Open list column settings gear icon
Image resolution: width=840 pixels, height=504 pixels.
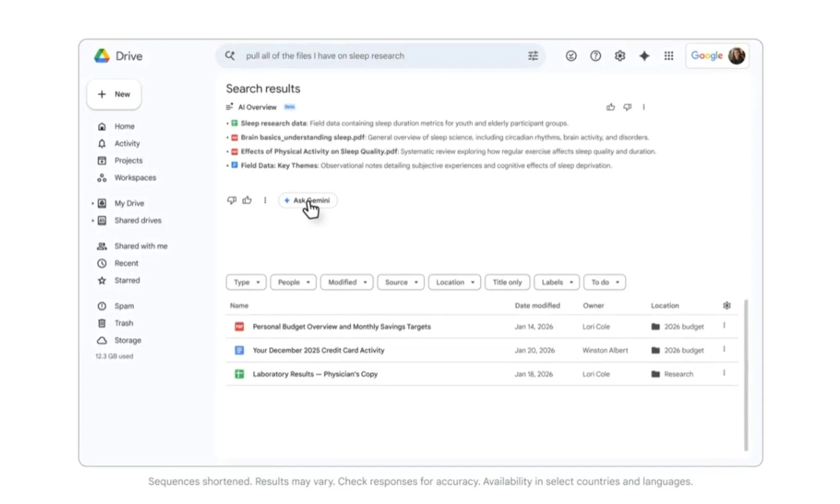coord(727,305)
